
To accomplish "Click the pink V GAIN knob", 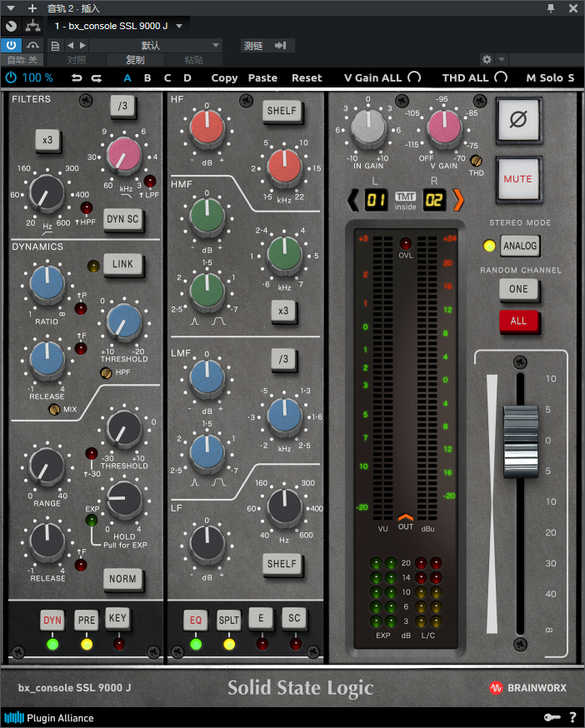I will (444, 127).
